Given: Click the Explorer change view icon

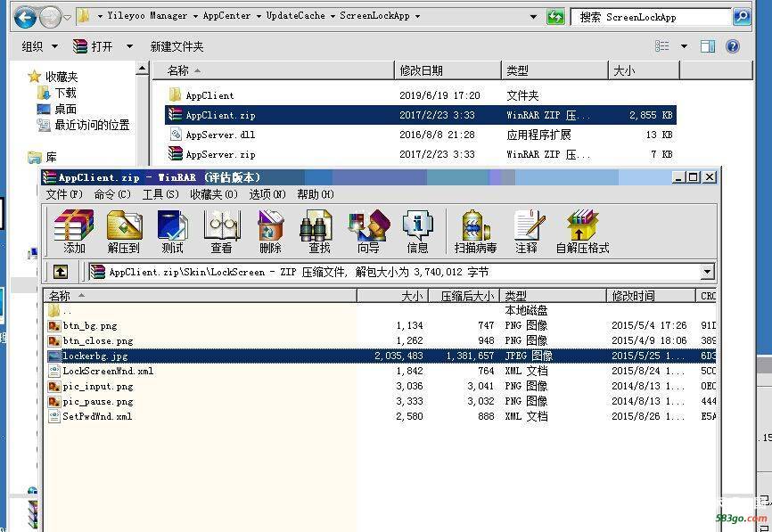Looking at the screenshot, I should pos(662,46).
